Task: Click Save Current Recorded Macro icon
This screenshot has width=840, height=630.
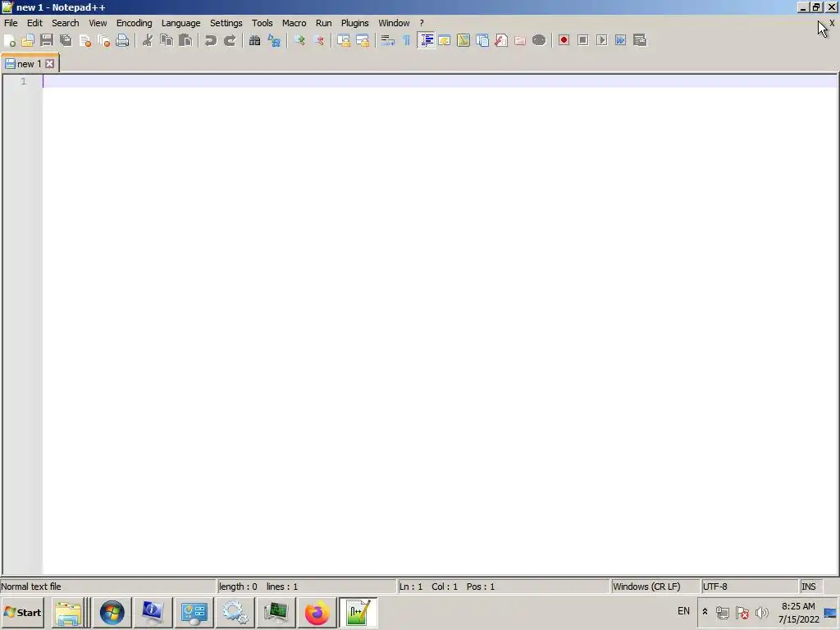Action: tap(640, 41)
